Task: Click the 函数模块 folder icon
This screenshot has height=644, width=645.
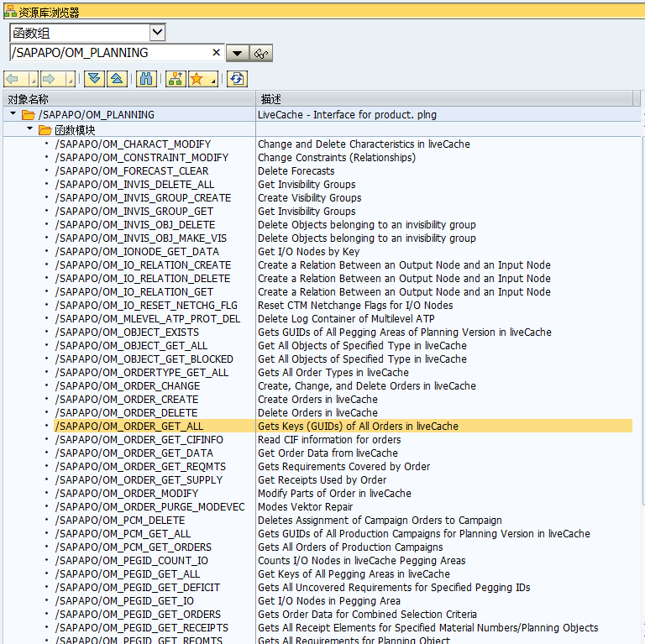Action: point(45,130)
